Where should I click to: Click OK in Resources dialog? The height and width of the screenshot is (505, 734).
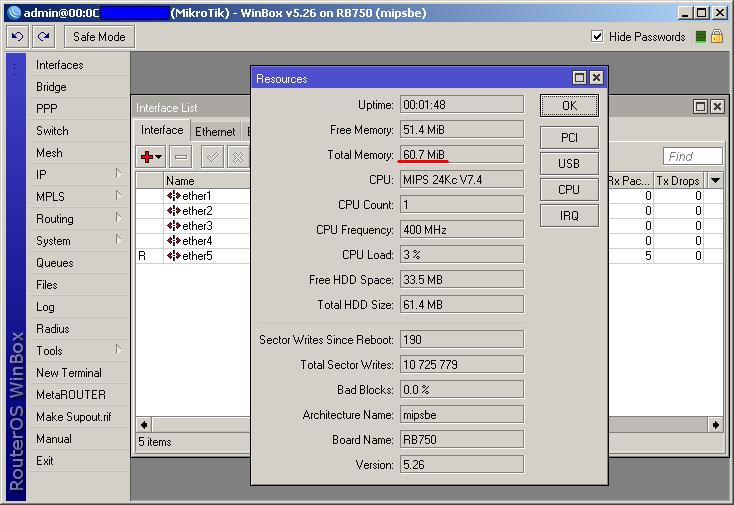pyautogui.click(x=569, y=106)
